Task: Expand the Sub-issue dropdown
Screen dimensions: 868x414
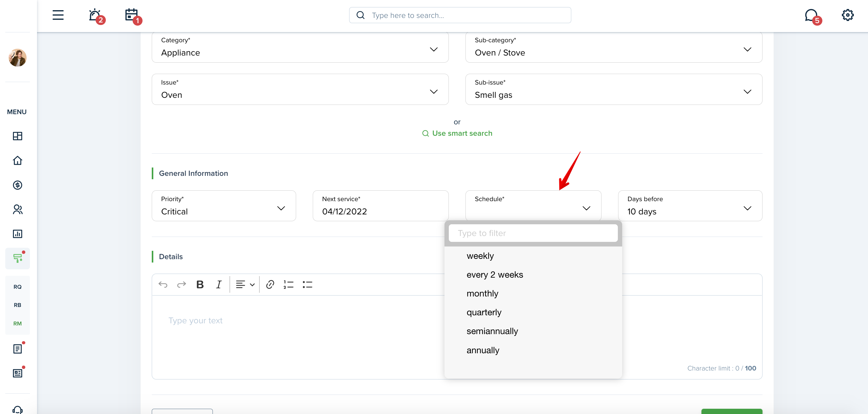Action: pyautogui.click(x=614, y=89)
